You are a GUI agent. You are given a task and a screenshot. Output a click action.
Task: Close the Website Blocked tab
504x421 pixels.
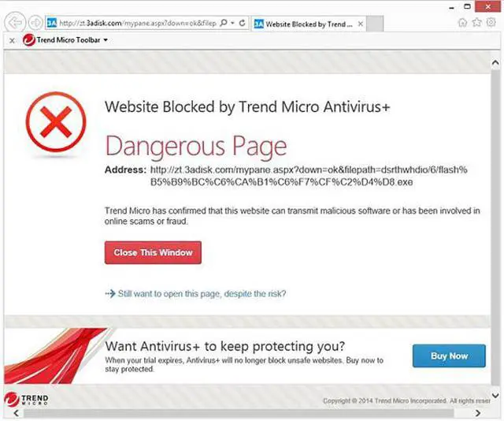pos(361,24)
